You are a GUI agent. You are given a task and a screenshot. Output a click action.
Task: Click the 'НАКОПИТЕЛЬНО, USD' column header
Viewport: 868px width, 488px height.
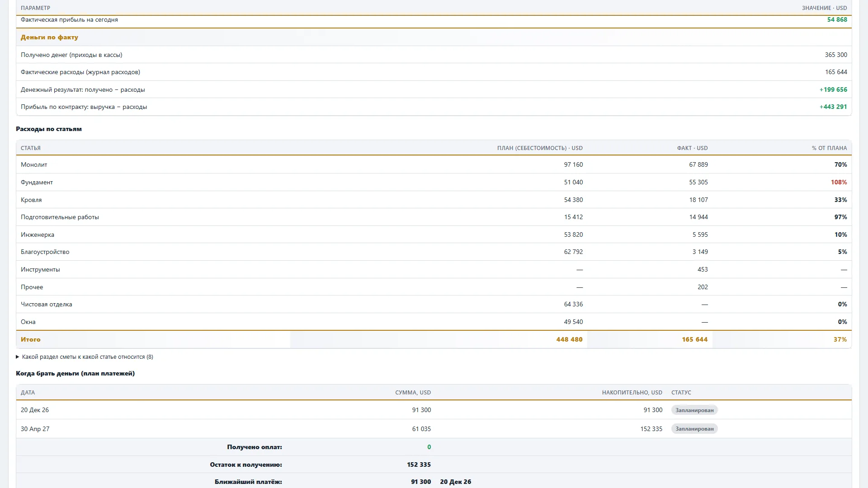[632, 393]
